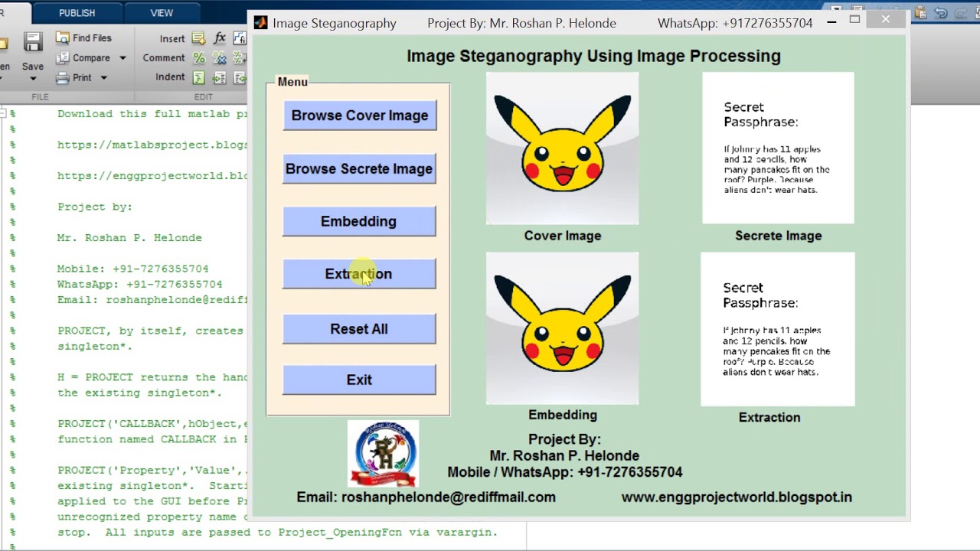Expand the Save dropdown arrow

click(x=33, y=78)
